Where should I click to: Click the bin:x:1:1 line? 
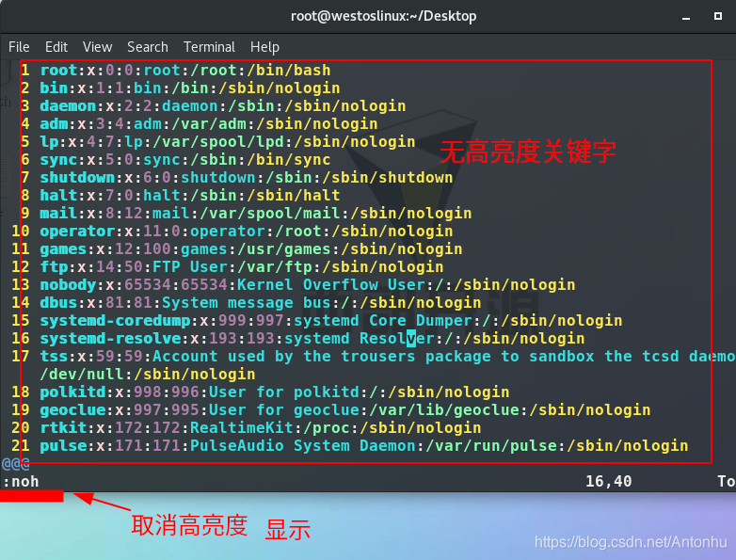[189, 88]
